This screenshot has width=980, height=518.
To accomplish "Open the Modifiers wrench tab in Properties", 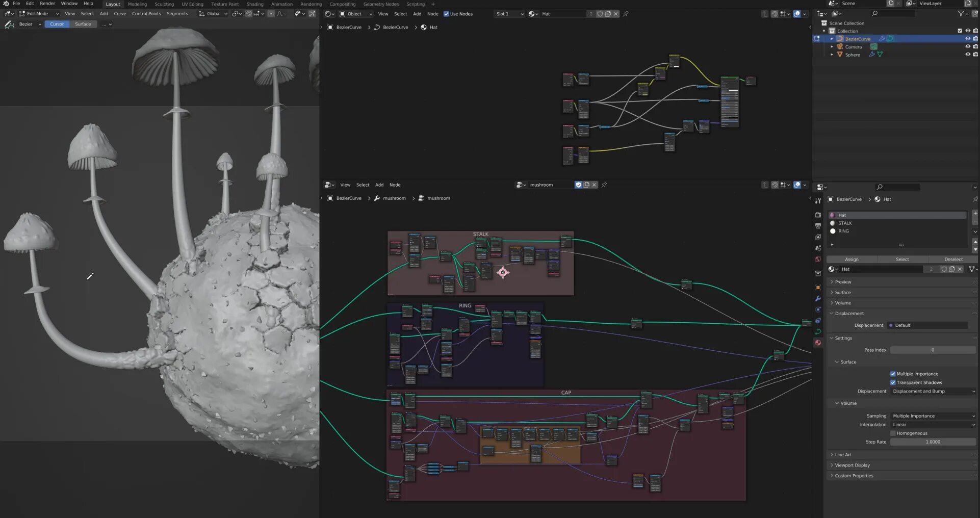I will coord(818,298).
